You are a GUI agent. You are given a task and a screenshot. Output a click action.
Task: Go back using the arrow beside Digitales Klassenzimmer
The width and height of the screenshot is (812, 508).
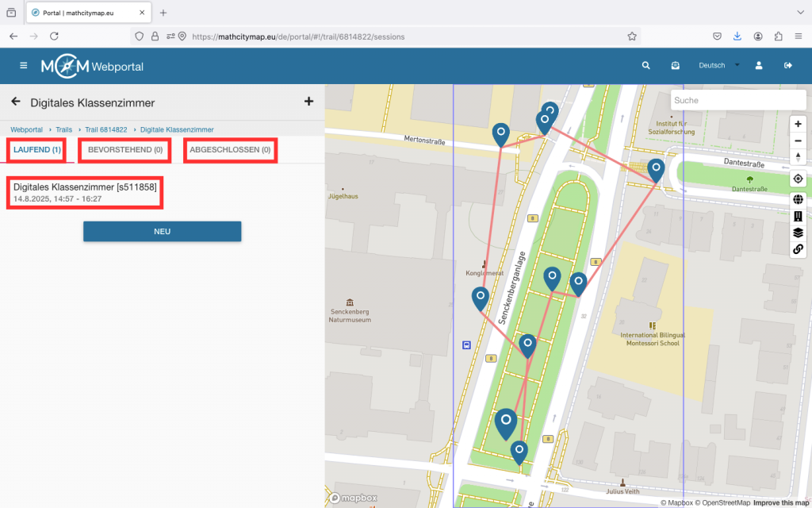pos(16,102)
